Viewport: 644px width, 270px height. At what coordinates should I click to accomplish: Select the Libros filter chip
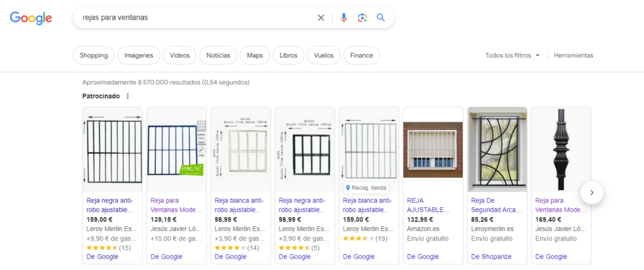[x=288, y=55]
